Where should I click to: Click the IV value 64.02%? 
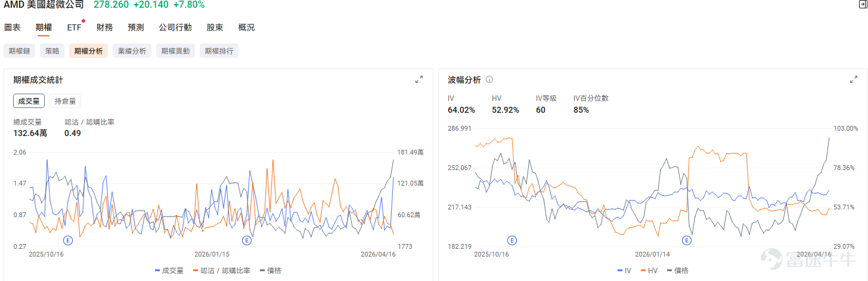click(461, 110)
